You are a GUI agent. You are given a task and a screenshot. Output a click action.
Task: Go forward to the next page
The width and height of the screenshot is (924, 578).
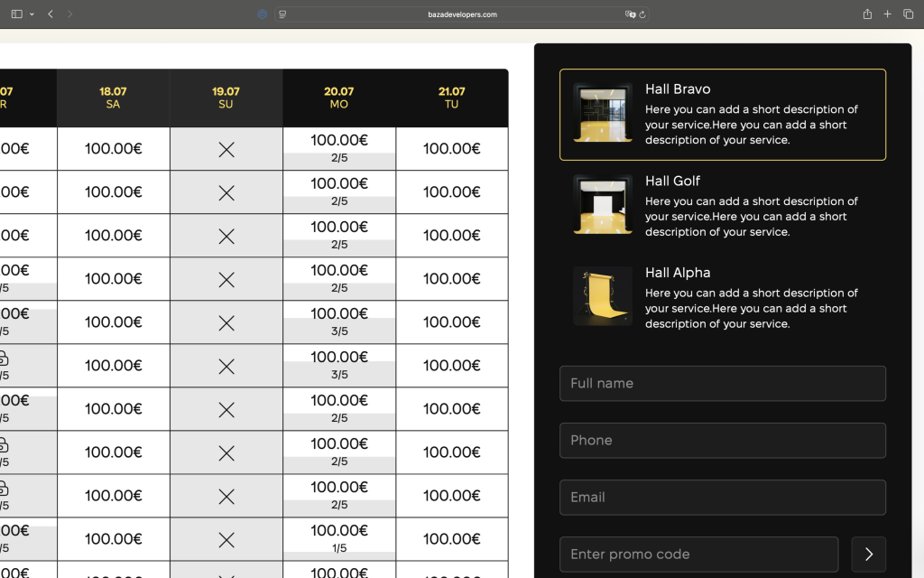click(69, 14)
